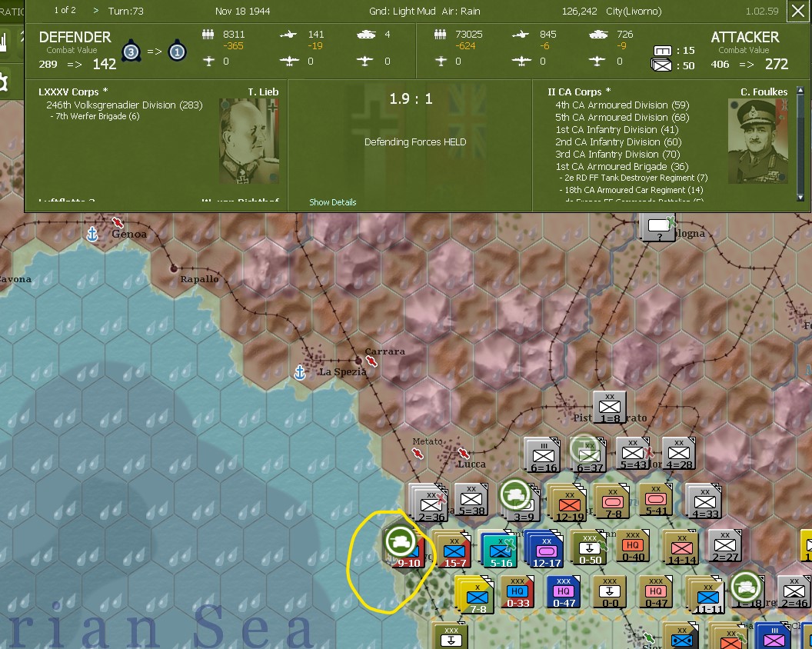
Task: Click the green armoured symbol near unit 2=46
Action: point(744,587)
